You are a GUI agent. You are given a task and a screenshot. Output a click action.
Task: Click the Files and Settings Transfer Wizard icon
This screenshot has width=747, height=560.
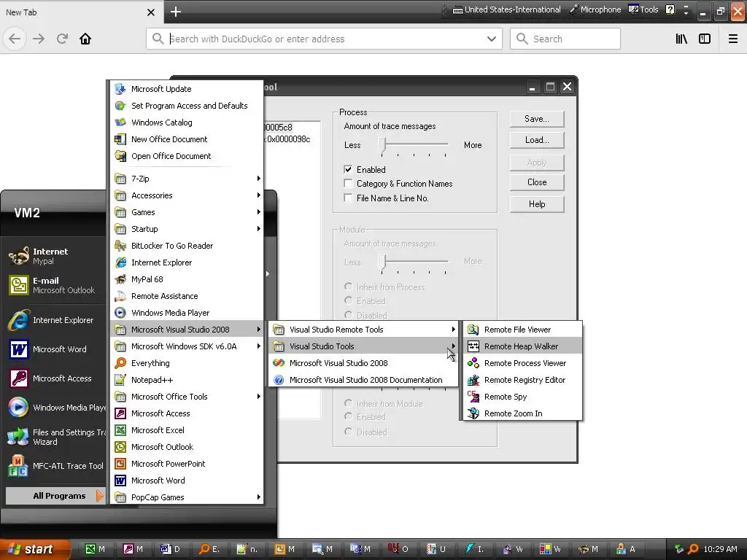coord(18,437)
